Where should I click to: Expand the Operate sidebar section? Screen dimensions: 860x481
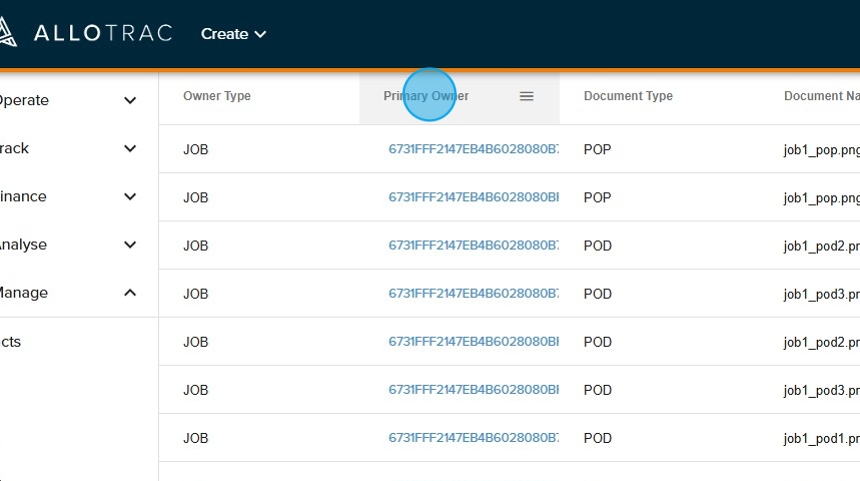pos(129,100)
